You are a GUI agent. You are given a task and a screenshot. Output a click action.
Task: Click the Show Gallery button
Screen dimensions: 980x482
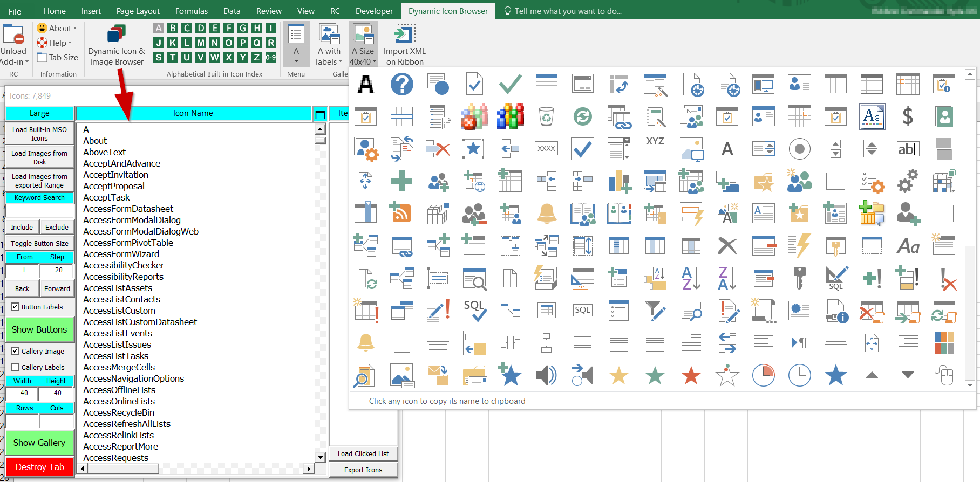tap(39, 443)
